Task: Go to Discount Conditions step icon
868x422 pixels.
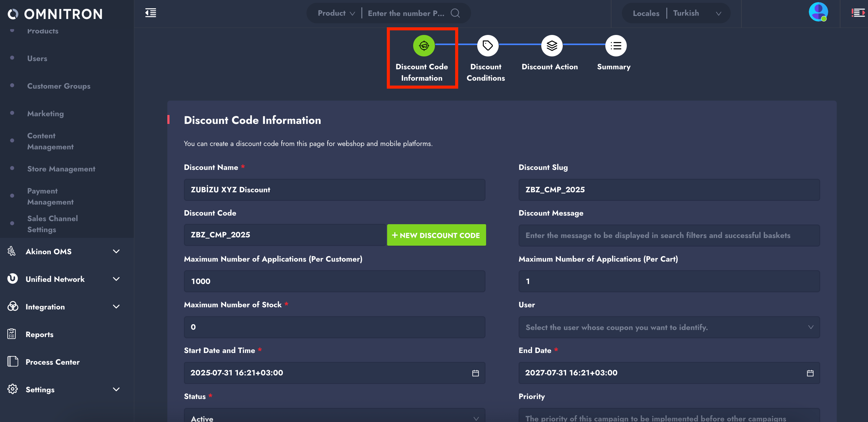Action: (487, 45)
